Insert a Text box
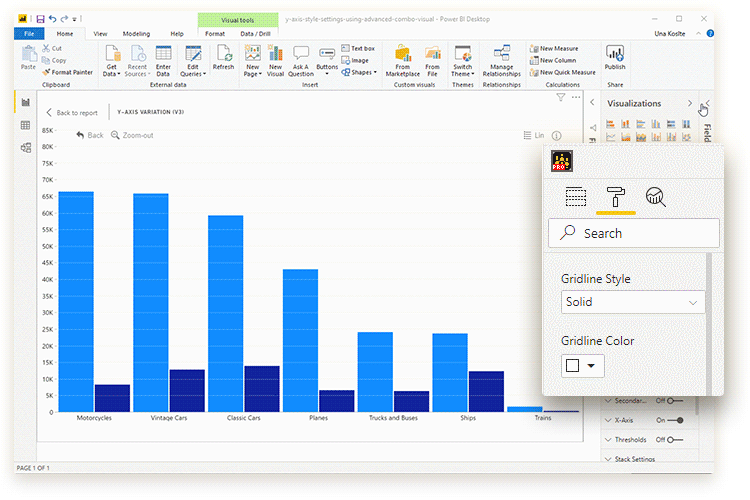The width and height of the screenshot is (750, 500). click(358, 48)
